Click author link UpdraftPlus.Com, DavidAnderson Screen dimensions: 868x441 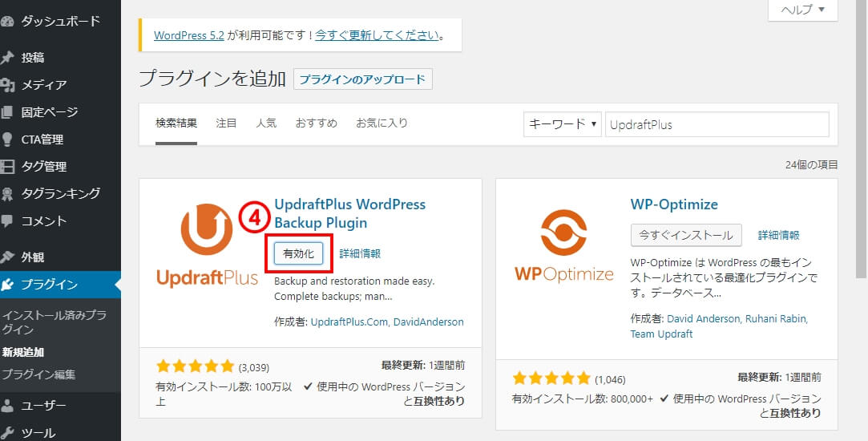click(x=387, y=322)
